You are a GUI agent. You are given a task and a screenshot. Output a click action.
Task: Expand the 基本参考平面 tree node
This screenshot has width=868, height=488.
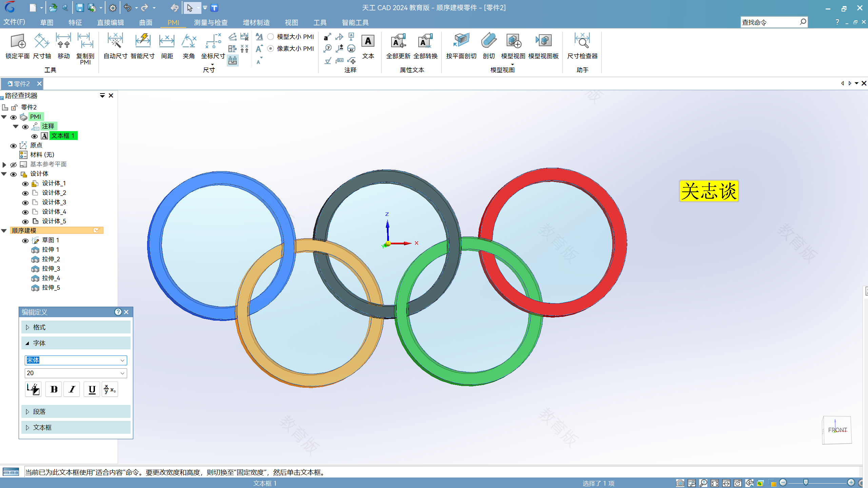4,165
